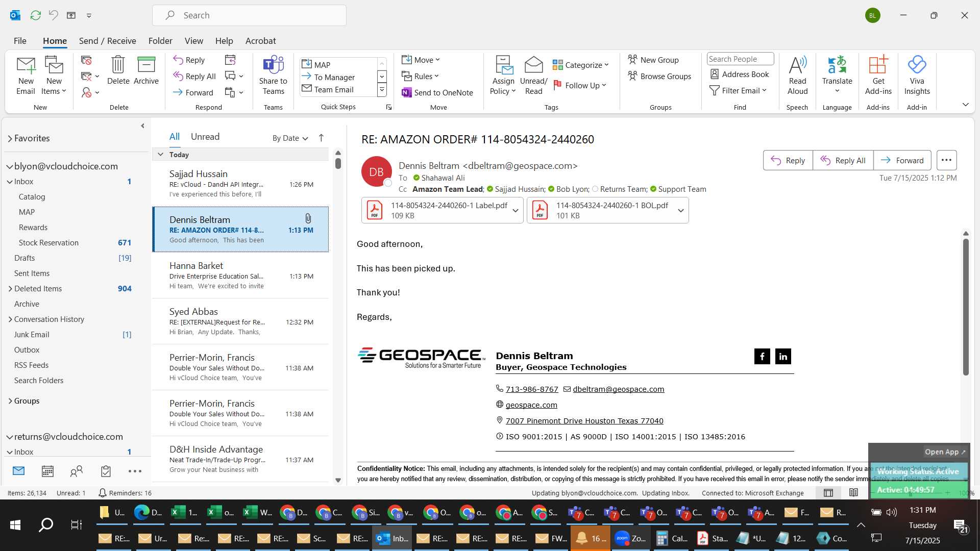980x551 pixels.
Task: Open more actions menu in reading pane
Action: pyautogui.click(x=946, y=160)
